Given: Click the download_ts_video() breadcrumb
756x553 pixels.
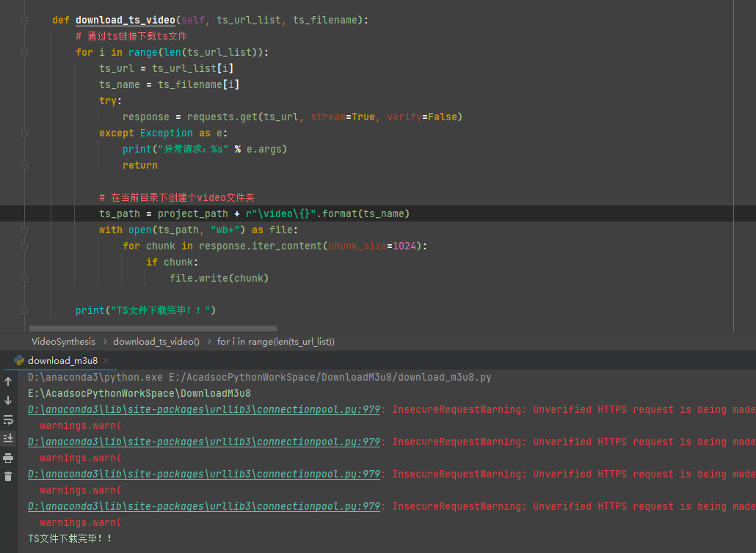Looking at the screenshot, I should click(156, 341).
